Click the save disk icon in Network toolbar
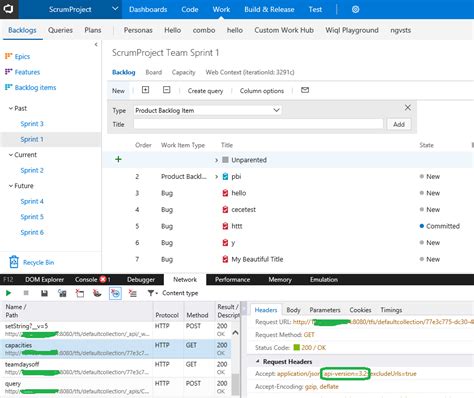Viewport: 474px width, 398px height. pos(44,293)
